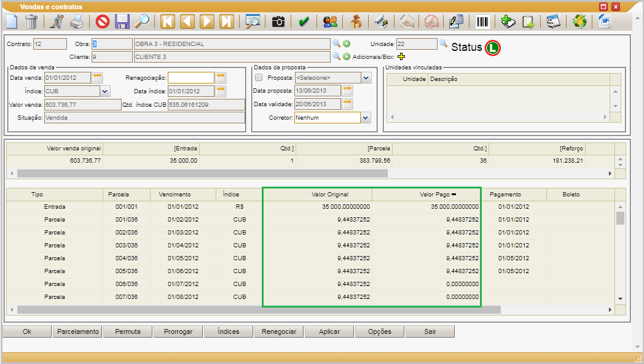Click the Word document export icon

click(x=605, y=21)
